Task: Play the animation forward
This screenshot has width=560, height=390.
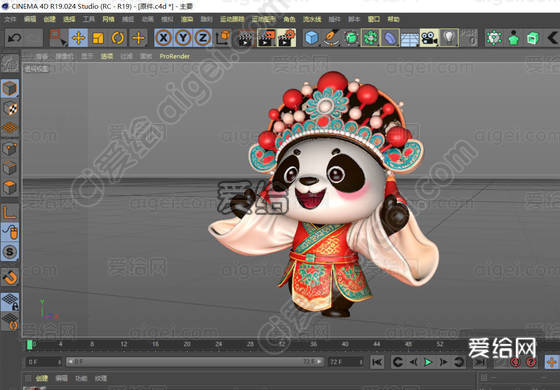Action: 428,362
